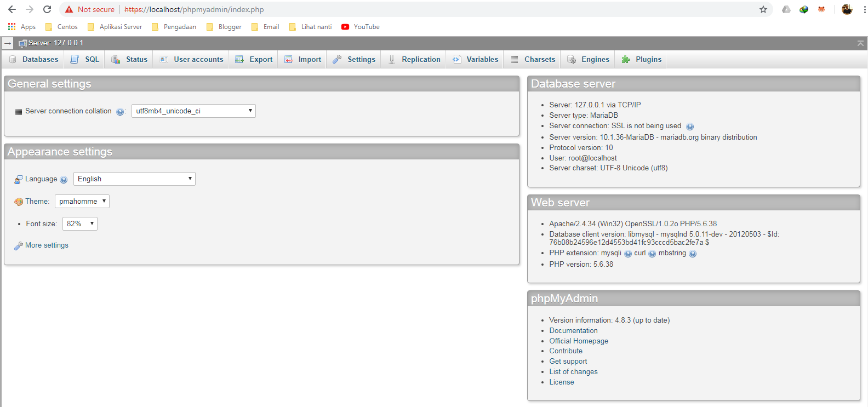Open the Databases tab
Screen dimensions: 868x407
(x=33, y=59)
